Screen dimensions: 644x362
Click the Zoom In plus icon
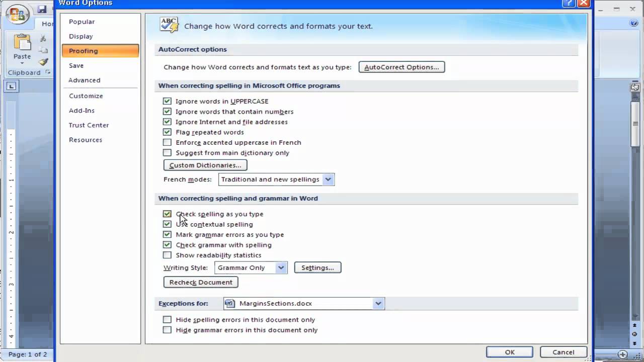[x=623, y=354]
